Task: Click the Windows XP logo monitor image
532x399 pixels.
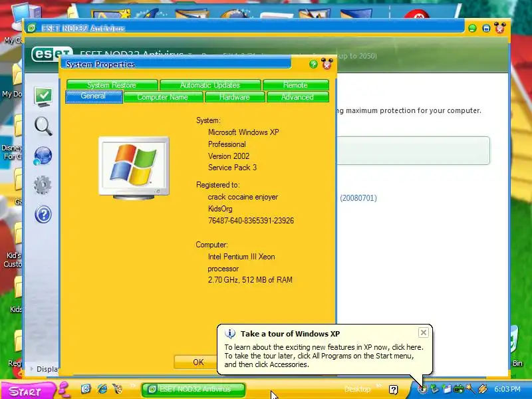Action: tap(134, 168)
